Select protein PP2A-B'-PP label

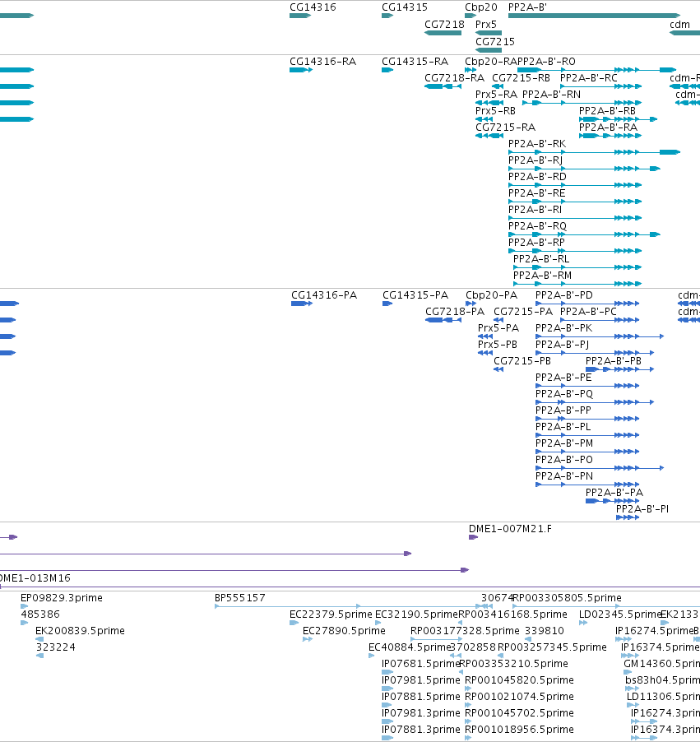[563, 410]
